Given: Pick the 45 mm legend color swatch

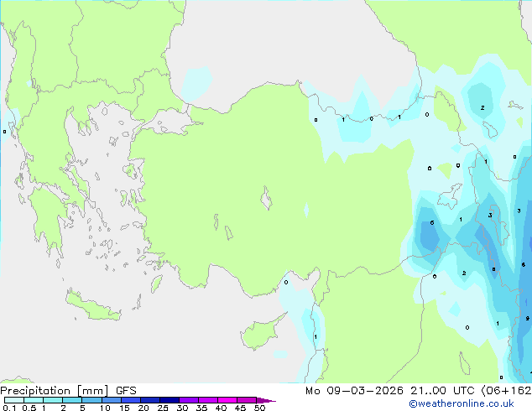Looking at the screenshot, I should click(247, 400).
